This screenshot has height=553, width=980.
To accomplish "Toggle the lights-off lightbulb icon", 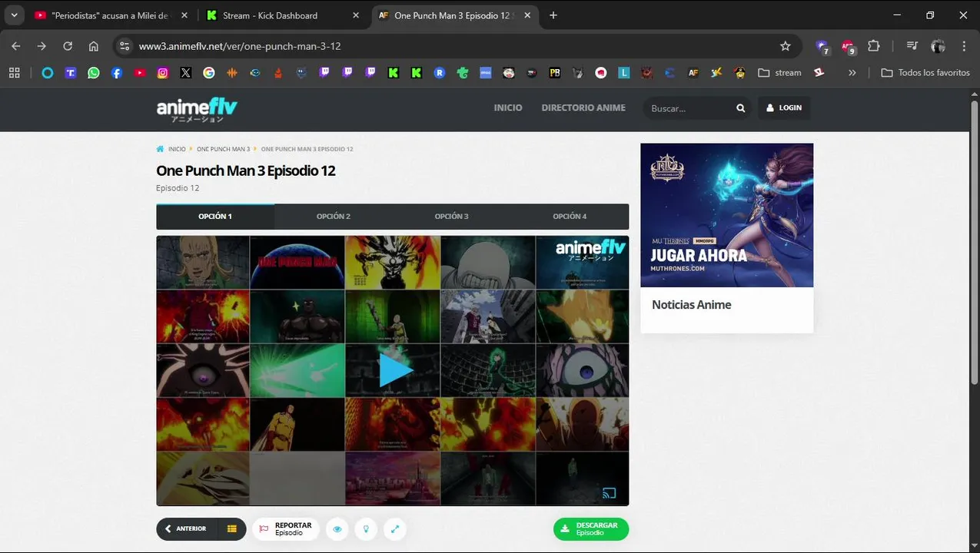I will (366, 529).
